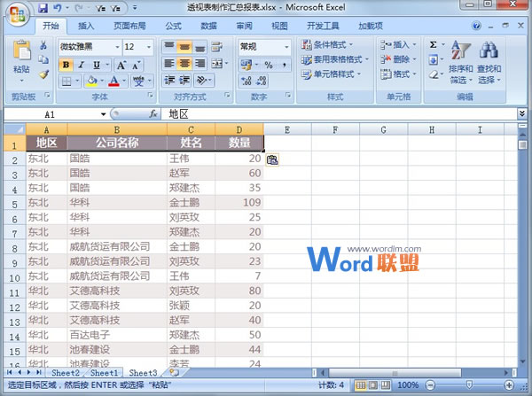The image size is (532, 396).
Task: Open Excel help question mark
Action: click(476, 26)
